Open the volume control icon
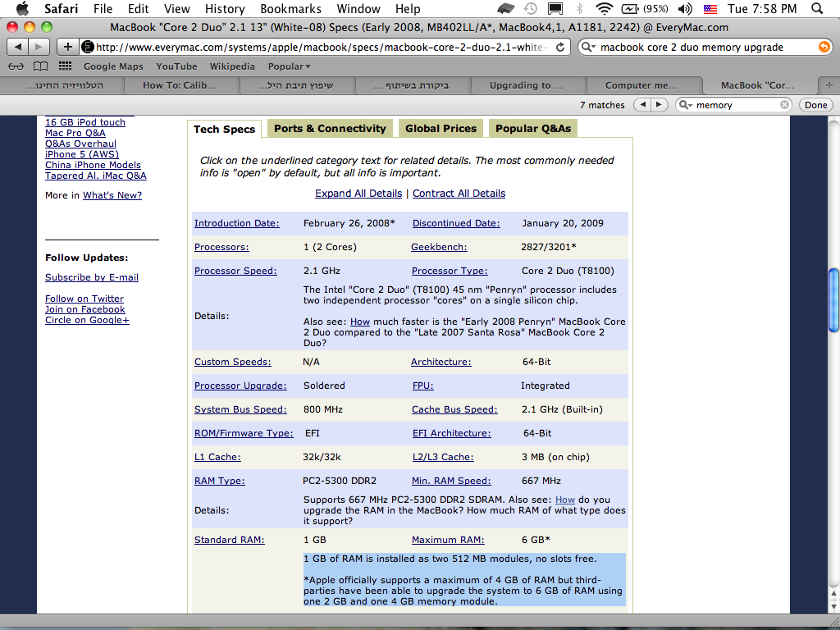Image resolution: width=840 pixels, height=630 pixels. (684, 8)
